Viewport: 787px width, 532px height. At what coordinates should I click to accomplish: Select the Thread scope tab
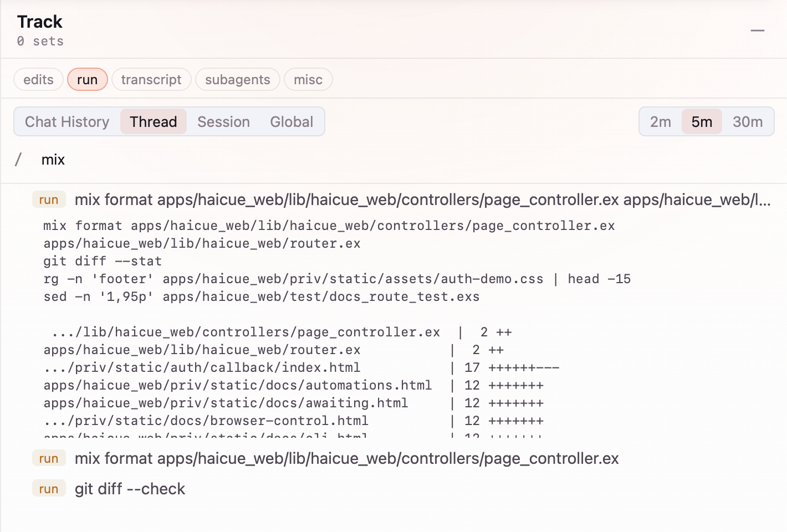154,122
